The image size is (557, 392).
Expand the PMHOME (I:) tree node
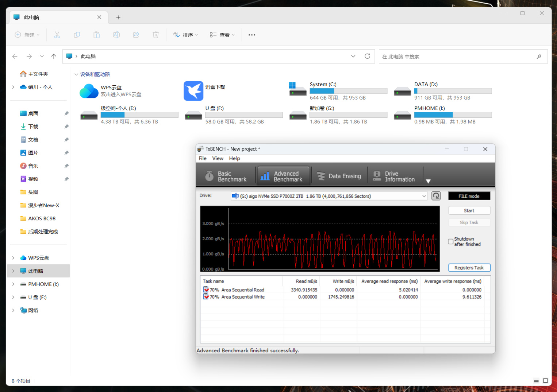[13, 284]
